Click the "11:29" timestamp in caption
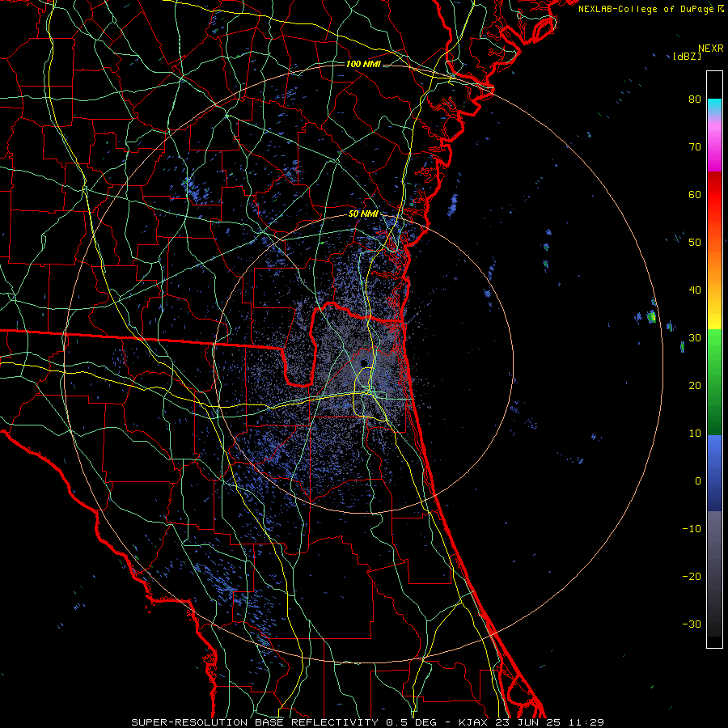This screenshot has width=728, height=728. pyautogui.click(x=585, y=722)
